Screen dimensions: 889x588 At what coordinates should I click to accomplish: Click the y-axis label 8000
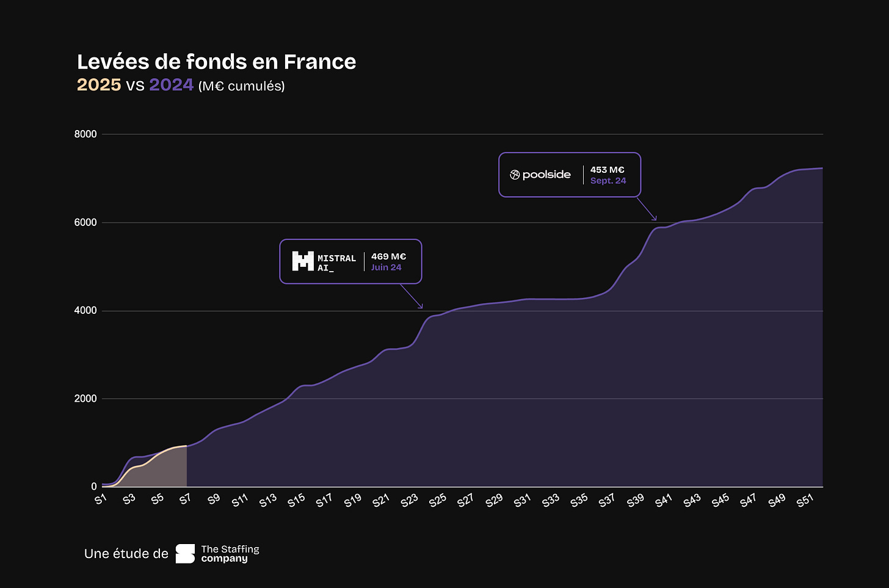pos(85,134)
